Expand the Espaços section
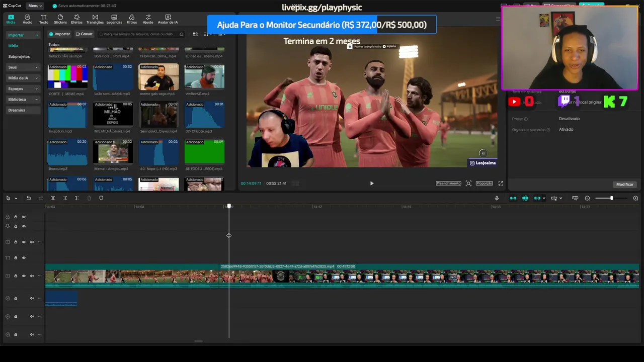The image size is (644, 362). pos(23,88)
